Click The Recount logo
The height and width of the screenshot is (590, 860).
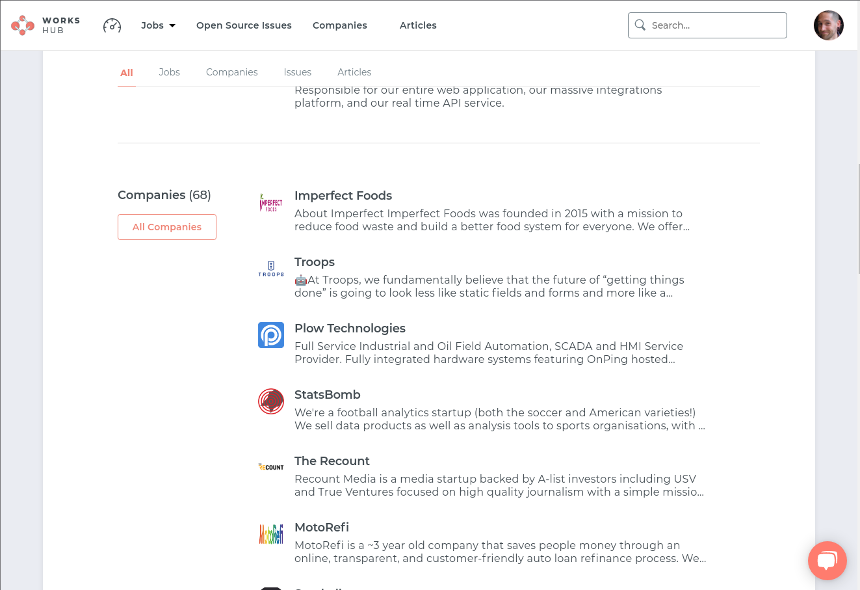[271, 467]
